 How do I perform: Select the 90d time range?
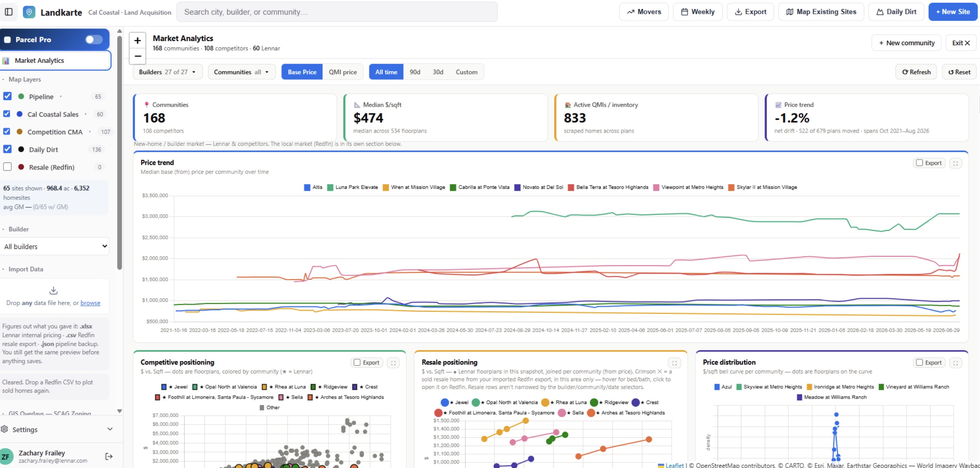(415, 72)
